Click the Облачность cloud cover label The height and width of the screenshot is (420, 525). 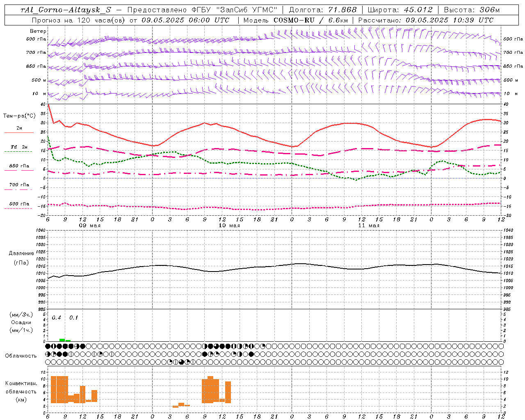coord(21,356)
